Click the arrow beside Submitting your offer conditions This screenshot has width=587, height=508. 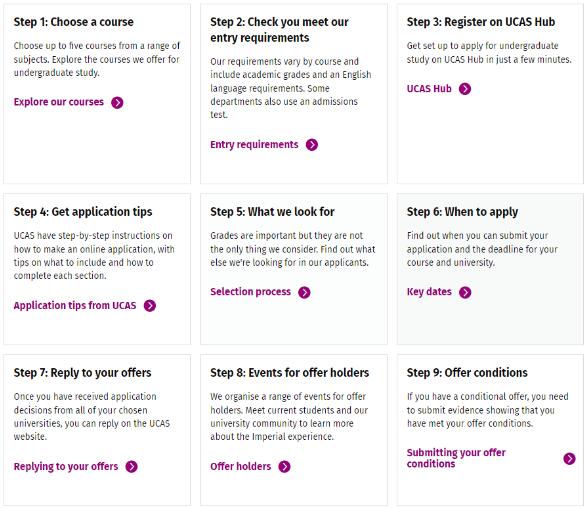point(569,459)
